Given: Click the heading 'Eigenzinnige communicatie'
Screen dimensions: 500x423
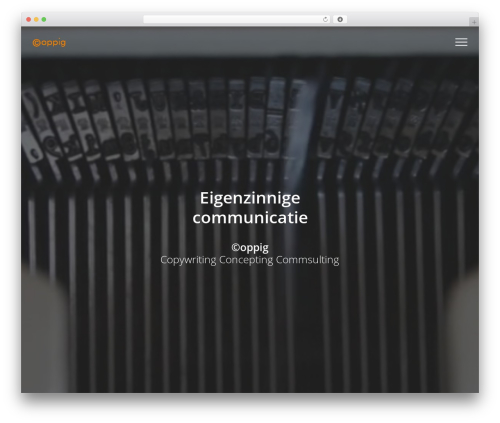Looking at the screenshot, I should click(250, 208).
